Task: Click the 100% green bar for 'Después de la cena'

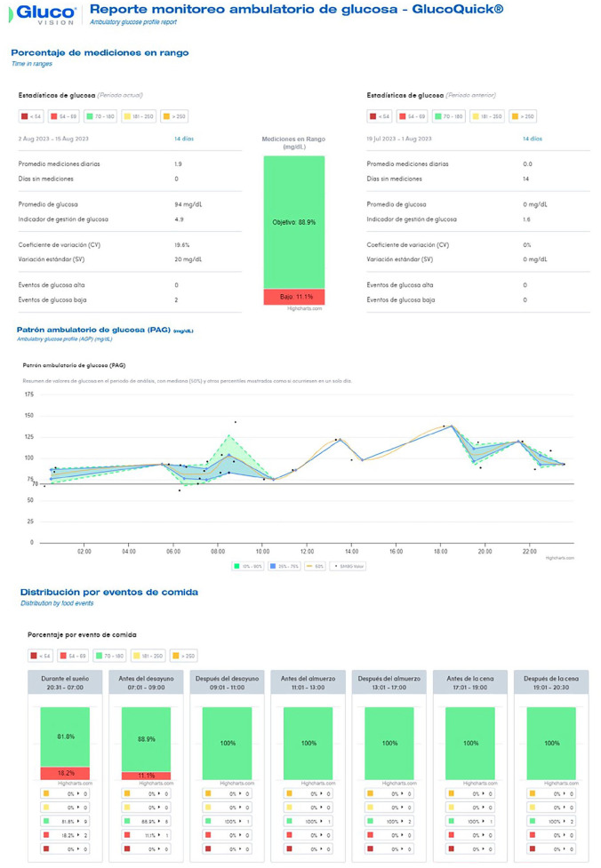Action: [551, 743]
